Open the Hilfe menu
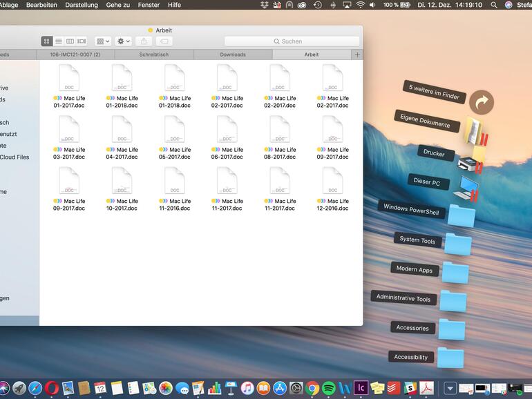Viewport: 532px width, 399px height. point(174,5)
